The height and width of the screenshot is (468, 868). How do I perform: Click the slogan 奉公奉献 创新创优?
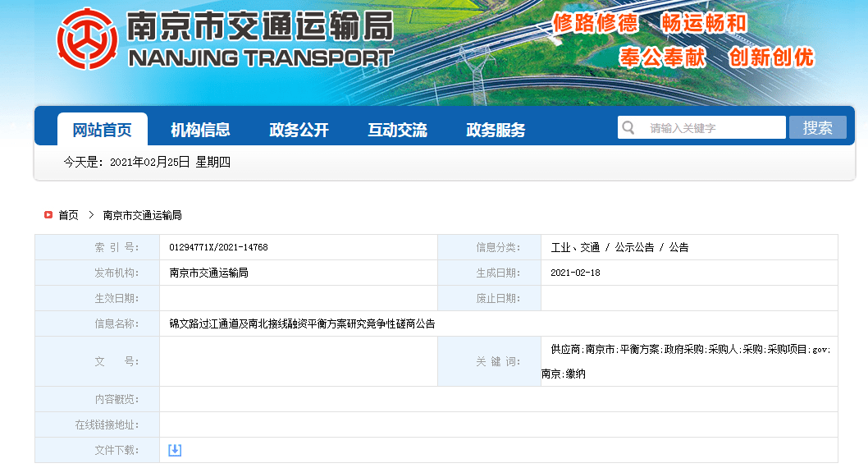(x=717, y=57)
